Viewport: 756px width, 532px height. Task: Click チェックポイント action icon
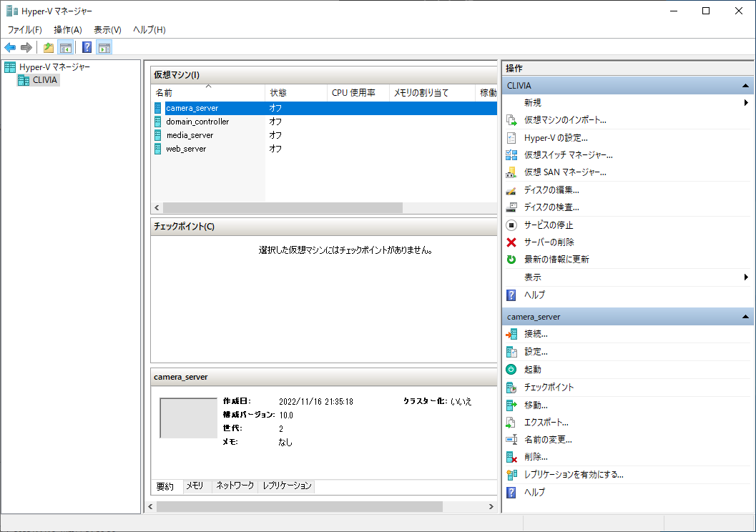coord(511,387)
